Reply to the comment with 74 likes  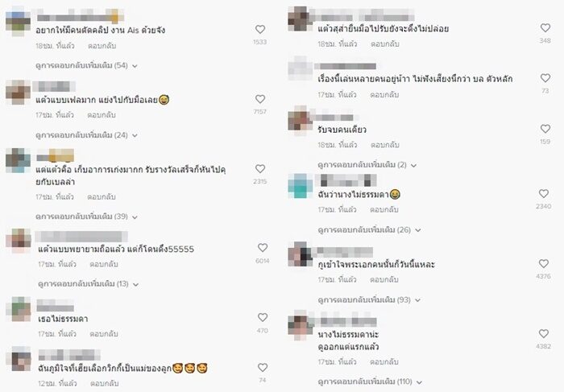point(104,384)
